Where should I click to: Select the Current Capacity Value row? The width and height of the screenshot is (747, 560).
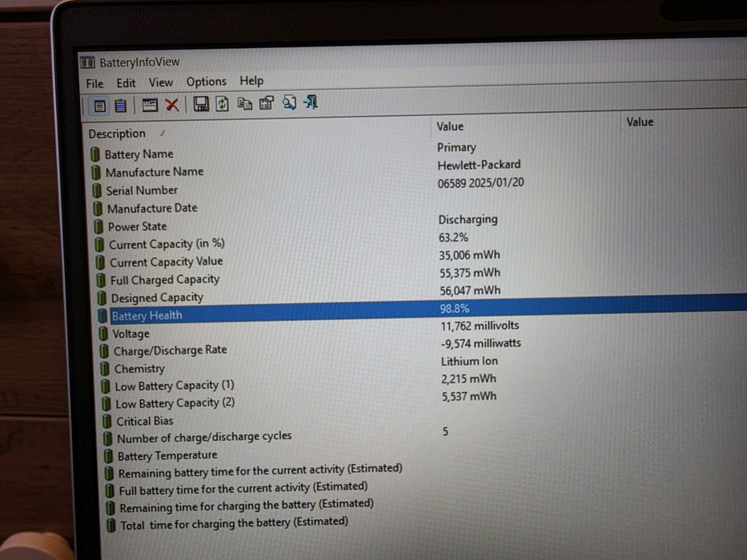(167, 262)
